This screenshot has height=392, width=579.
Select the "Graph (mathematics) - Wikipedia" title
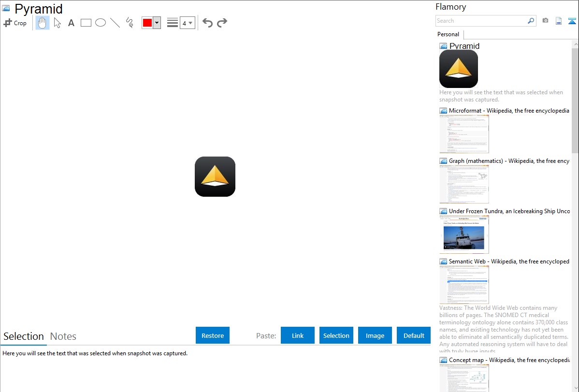(509, 161)
